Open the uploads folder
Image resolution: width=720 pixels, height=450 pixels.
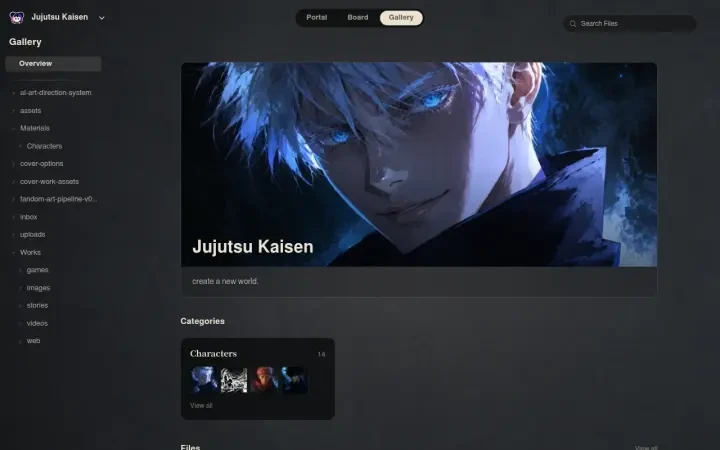[x=32, y=235]
